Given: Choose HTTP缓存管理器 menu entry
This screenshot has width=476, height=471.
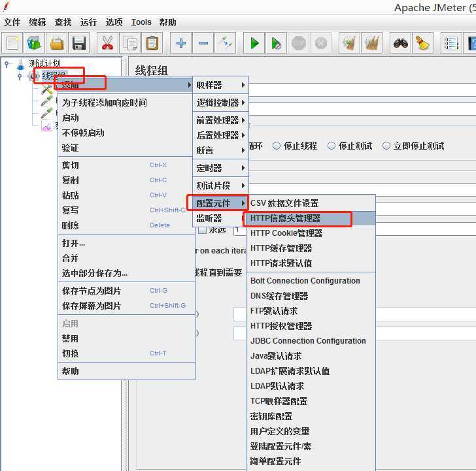Looking at the screenshot, I should point(311,248).
